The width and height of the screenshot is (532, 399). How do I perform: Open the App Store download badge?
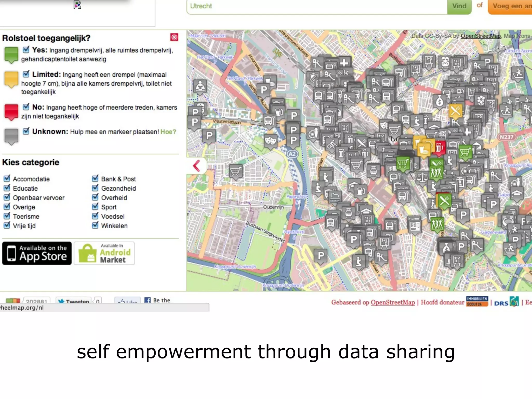[x=37, y=253]
